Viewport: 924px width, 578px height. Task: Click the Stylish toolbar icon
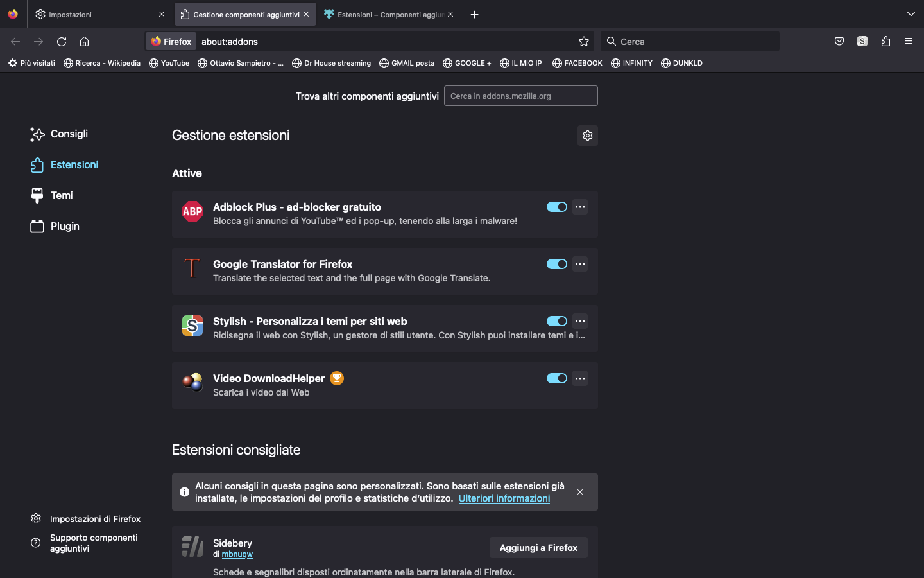tap(862, 41)
